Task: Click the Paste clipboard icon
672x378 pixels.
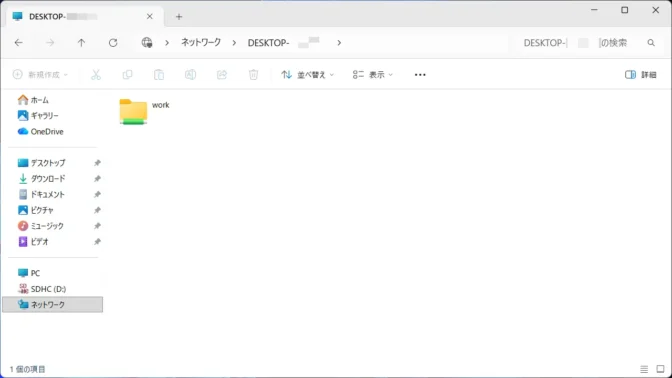Action: [x=159, y=75]
